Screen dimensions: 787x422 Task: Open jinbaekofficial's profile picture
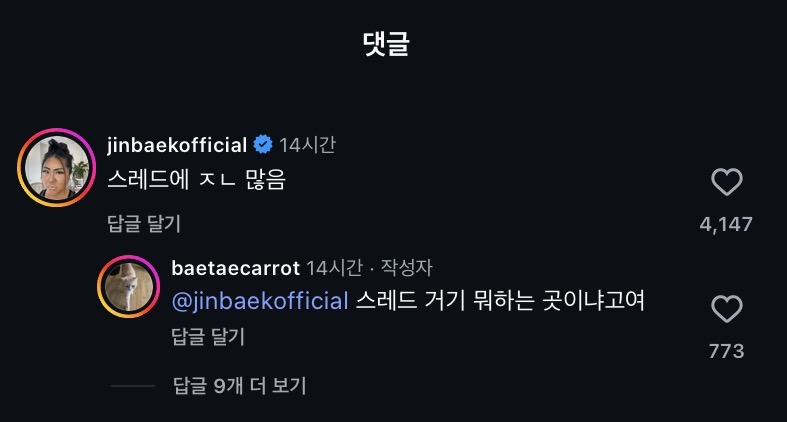click(x=54, y=166)
